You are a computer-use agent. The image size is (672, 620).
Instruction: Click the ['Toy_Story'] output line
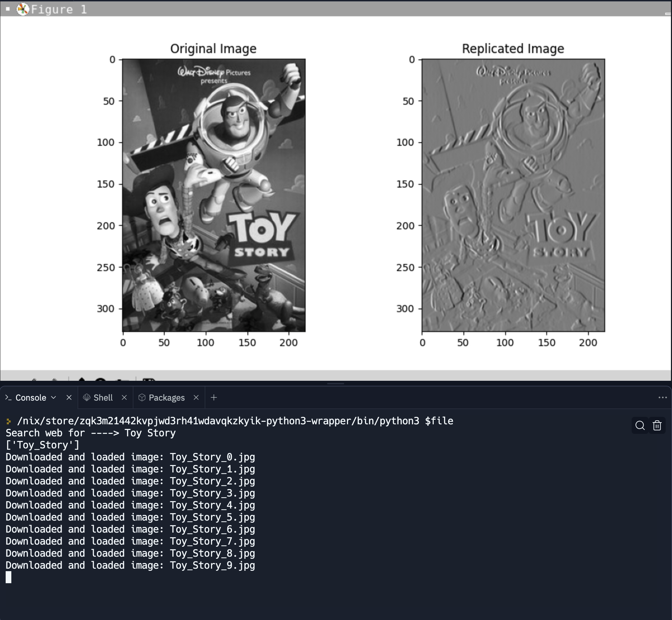click(42, 445)
